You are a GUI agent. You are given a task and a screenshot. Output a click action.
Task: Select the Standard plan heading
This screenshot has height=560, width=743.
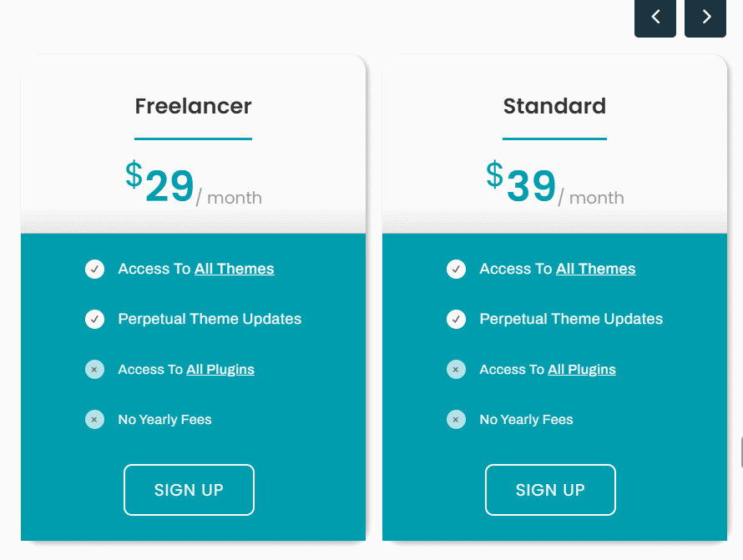tap(554, 106)
